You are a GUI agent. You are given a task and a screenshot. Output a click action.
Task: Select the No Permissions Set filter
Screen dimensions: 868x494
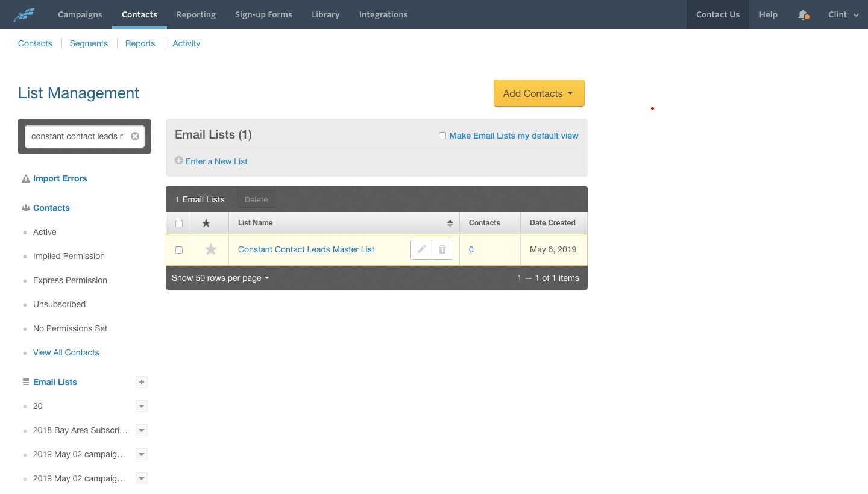(70, 328)
